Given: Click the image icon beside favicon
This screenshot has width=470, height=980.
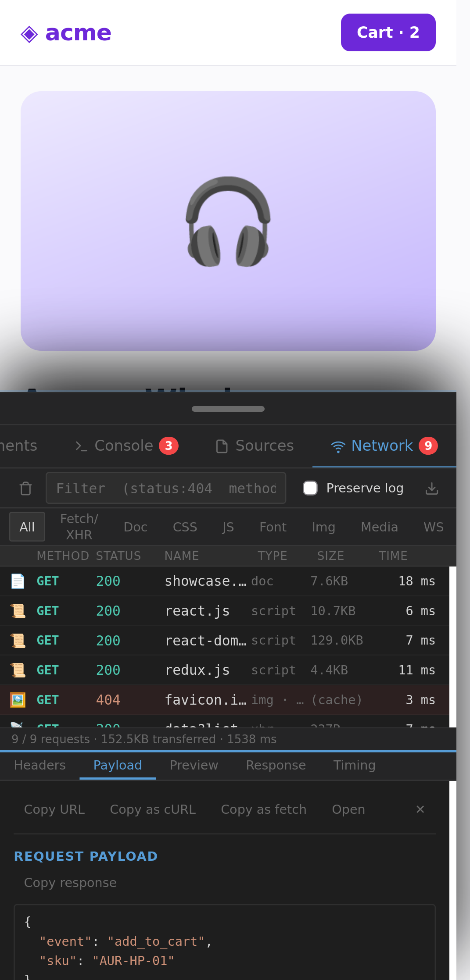Looking at the screenshot, I should click(18, 700).
